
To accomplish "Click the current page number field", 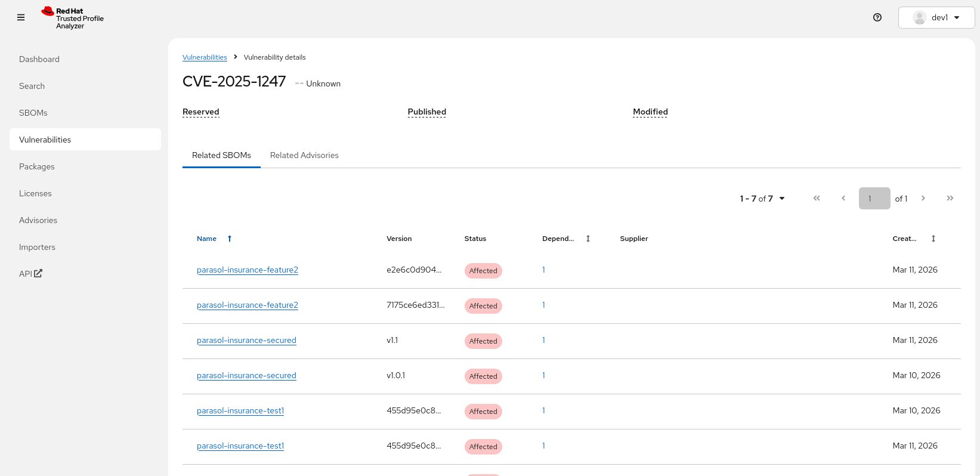I will 874,199.
